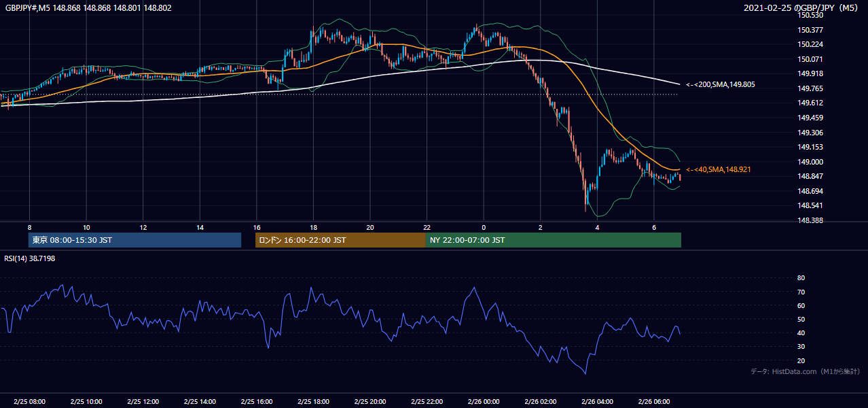Click price axis value 150.071

(x=810, y=59)
